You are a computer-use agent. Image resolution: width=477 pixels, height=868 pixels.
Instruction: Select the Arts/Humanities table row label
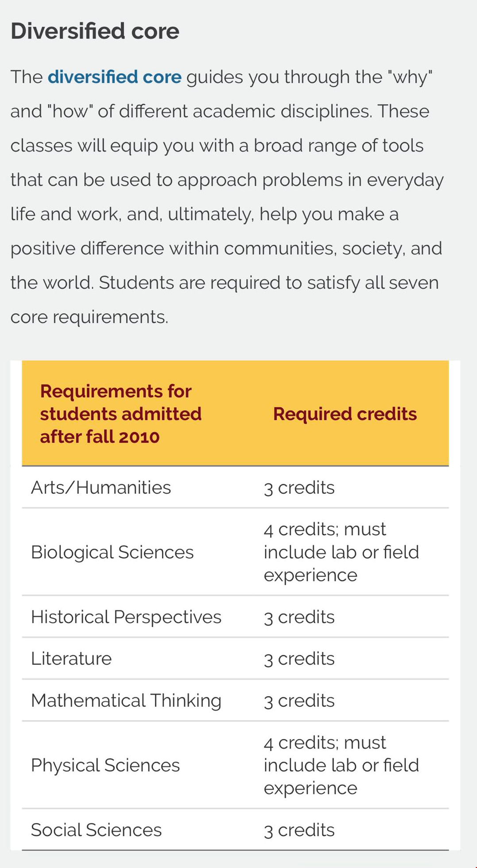(101, 487)
